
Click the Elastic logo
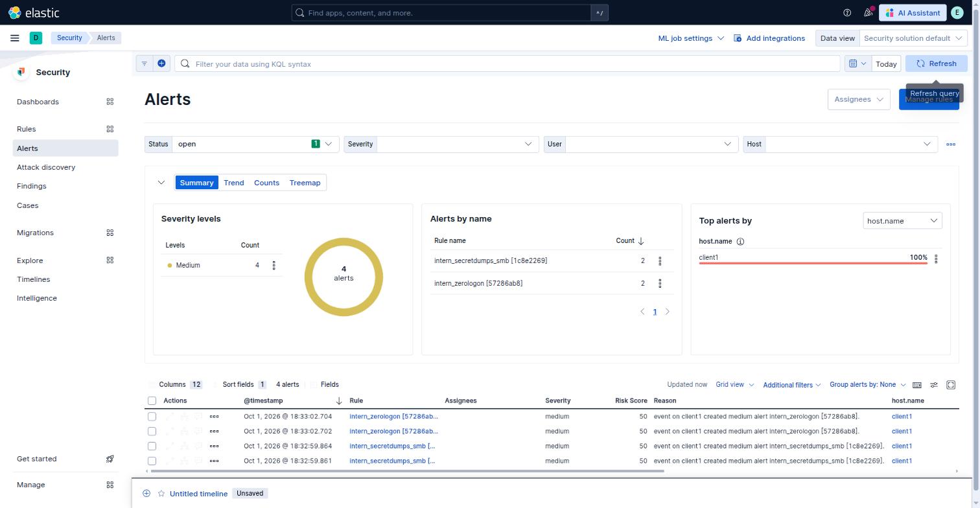click(x=34, y=13)
